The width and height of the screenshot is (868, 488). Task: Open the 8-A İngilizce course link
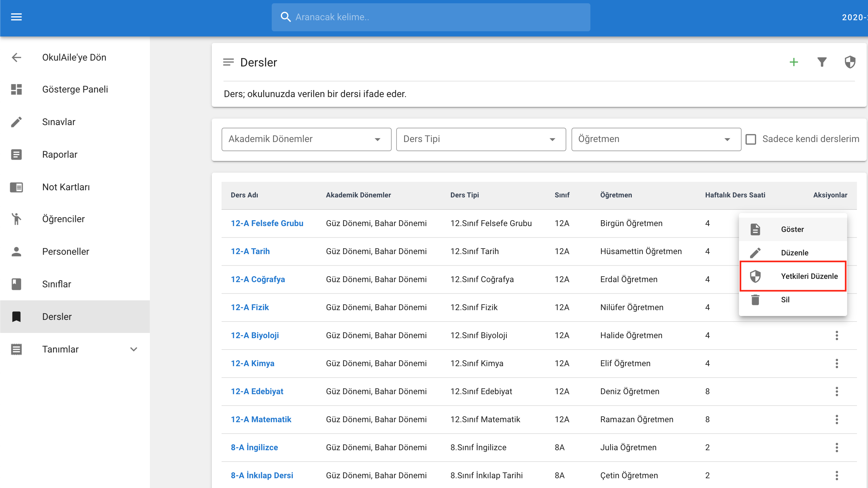tap(254, 447)
